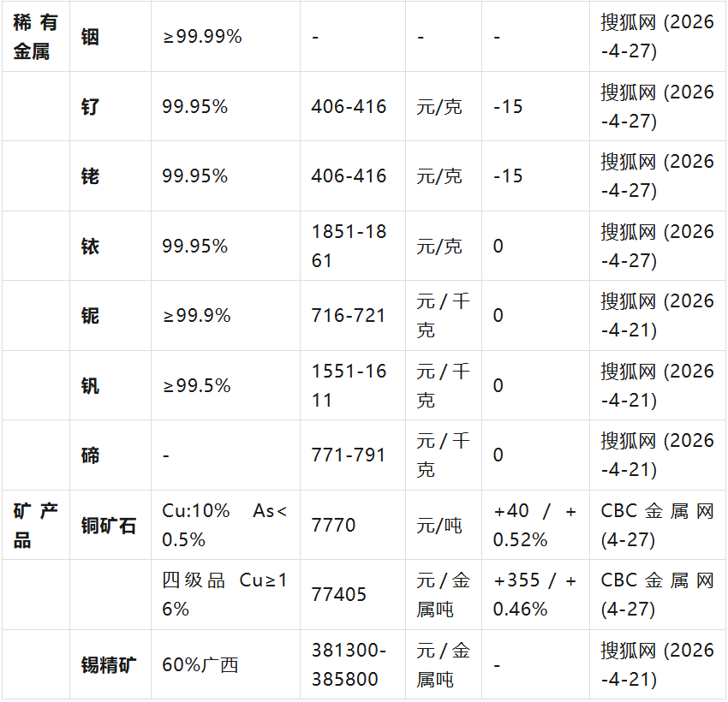Click the 381300-385800 price cell
The width and height of the screenshot is (728, 702).
[x=349, y=665]
